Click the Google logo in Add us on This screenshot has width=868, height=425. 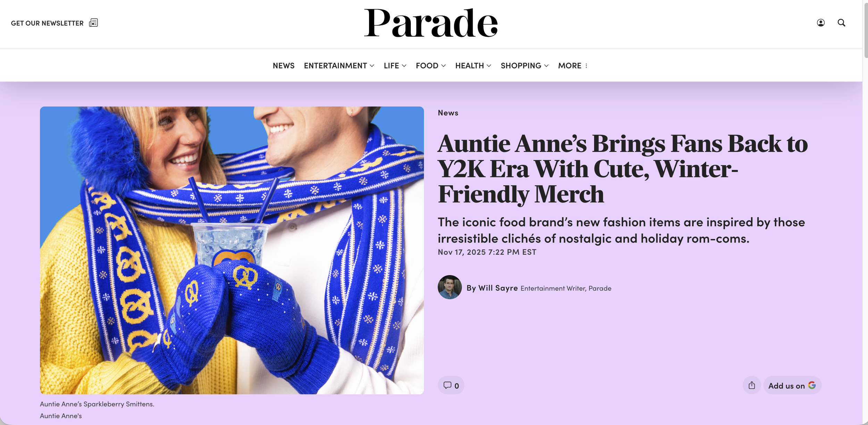point(812,385)
